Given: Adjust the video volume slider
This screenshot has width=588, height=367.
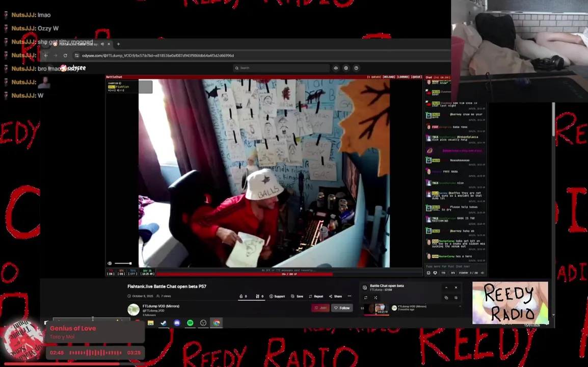Looking at the screenshot, I should click(123, 264).
